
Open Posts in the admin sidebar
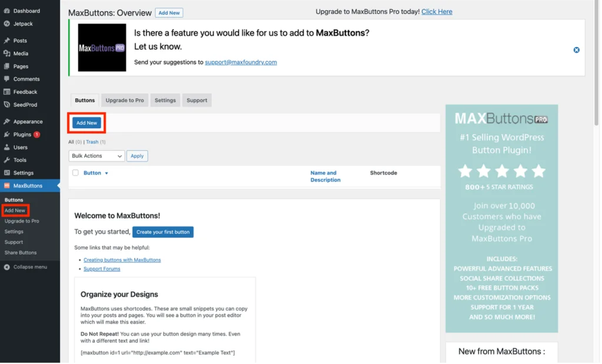point(20,41)
